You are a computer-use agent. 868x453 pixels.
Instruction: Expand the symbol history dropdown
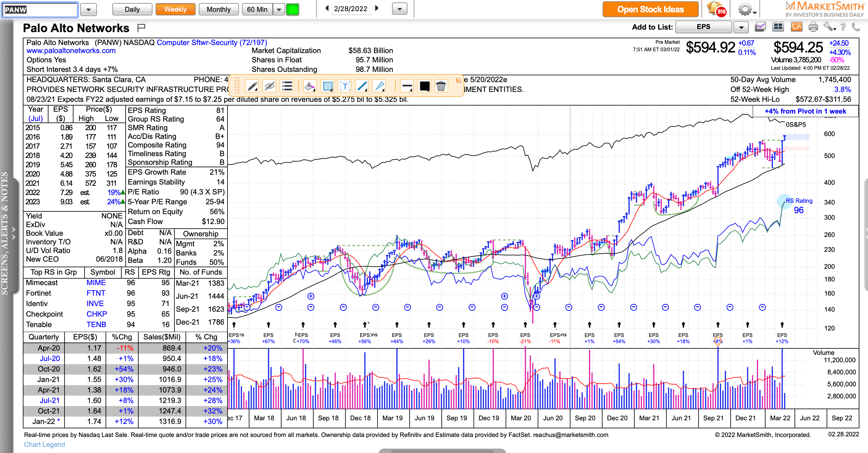click(x=89, y=10)
